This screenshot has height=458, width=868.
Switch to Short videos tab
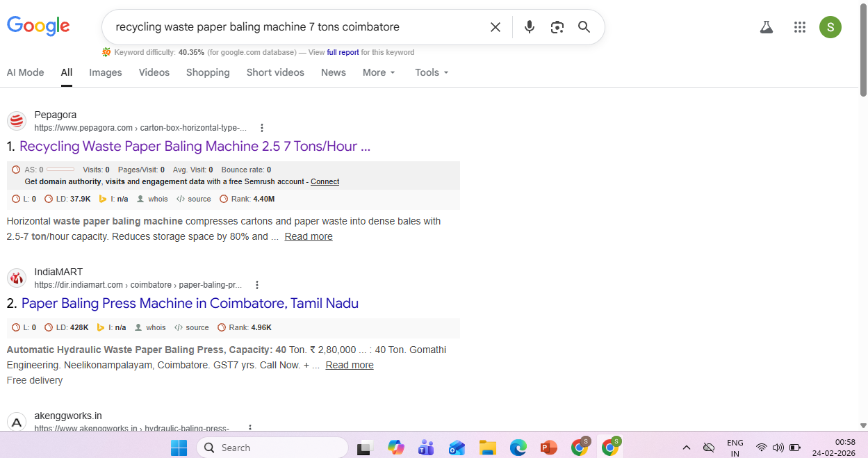[275, 72]
